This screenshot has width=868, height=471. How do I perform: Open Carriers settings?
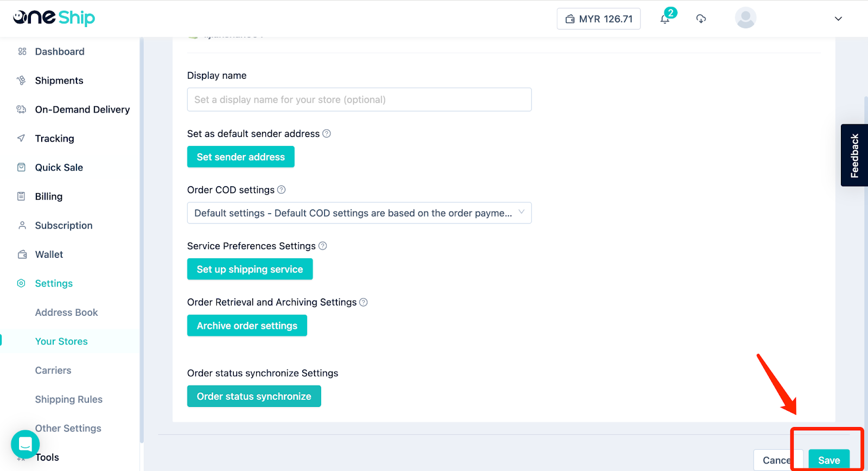coord(53,371)
